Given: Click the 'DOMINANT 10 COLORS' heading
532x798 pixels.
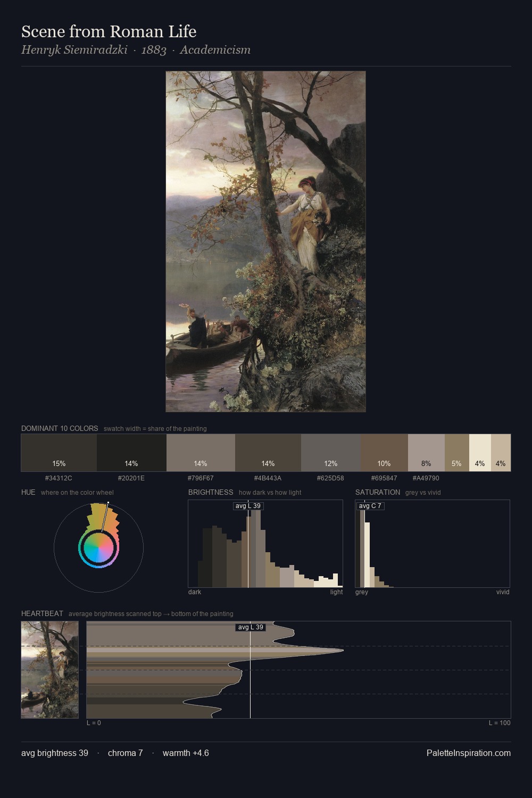Looking at the screenshot, I should pyautogui.click(x=60, y=428).
